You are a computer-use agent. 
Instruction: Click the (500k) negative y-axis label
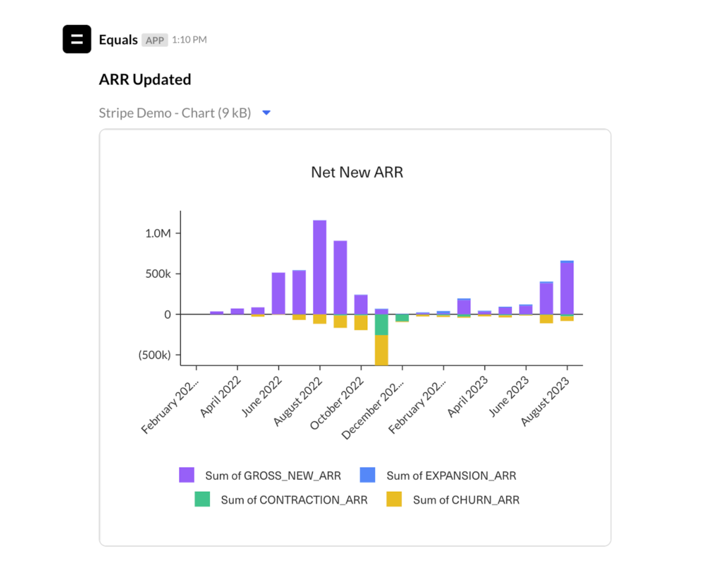click(154, 355)
